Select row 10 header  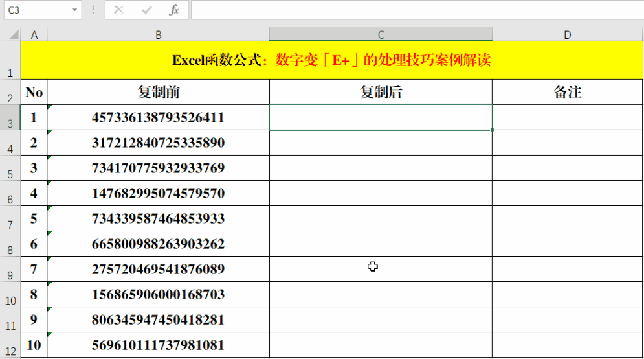pyautogui.click(x=10, y=294)
